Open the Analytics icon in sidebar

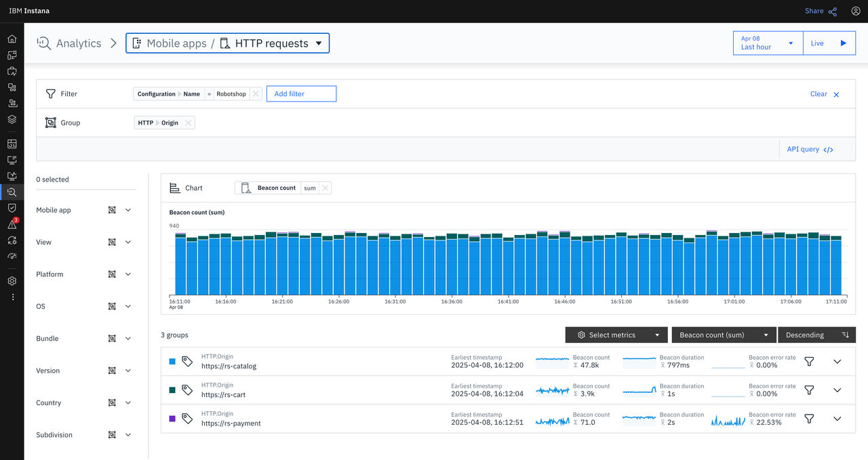pos(12,192)
